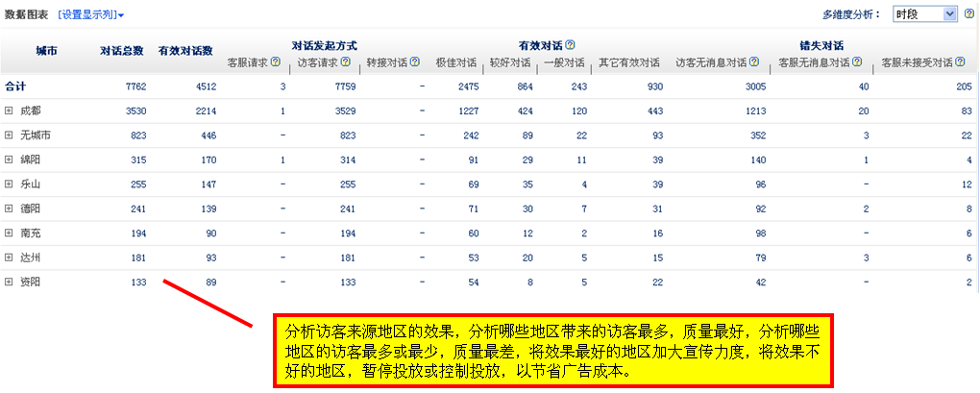This screenshot has width=980, height=393.
Task: Click the 对话总数 column header
Action: (x=122, y=50)
